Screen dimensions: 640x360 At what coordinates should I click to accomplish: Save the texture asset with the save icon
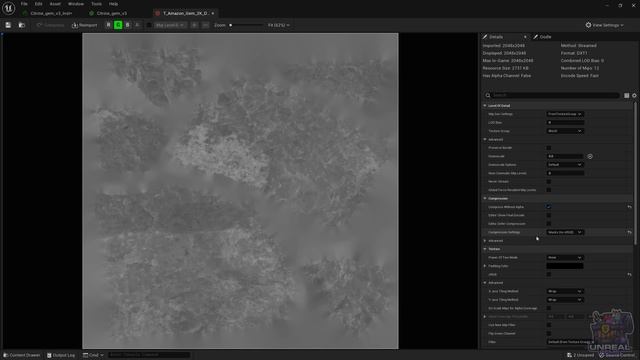pos(8,25)
